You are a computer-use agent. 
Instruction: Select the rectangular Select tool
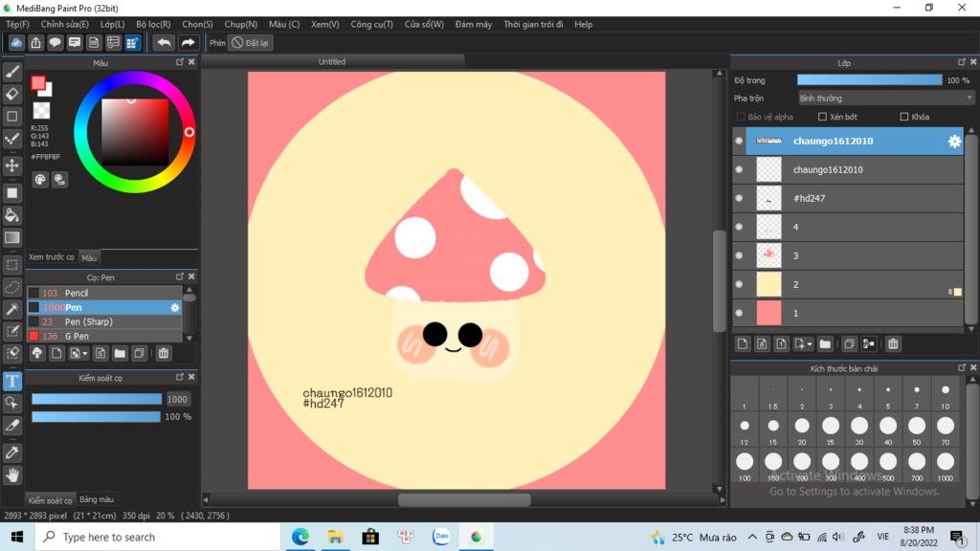[11, 265]
